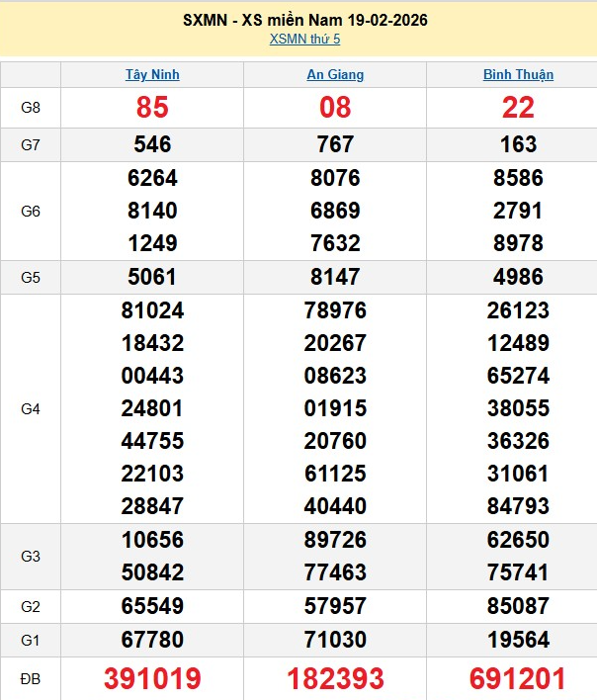
Task: Click Bình Thuận special prize number 691201
Action: (x=518, y=679)
